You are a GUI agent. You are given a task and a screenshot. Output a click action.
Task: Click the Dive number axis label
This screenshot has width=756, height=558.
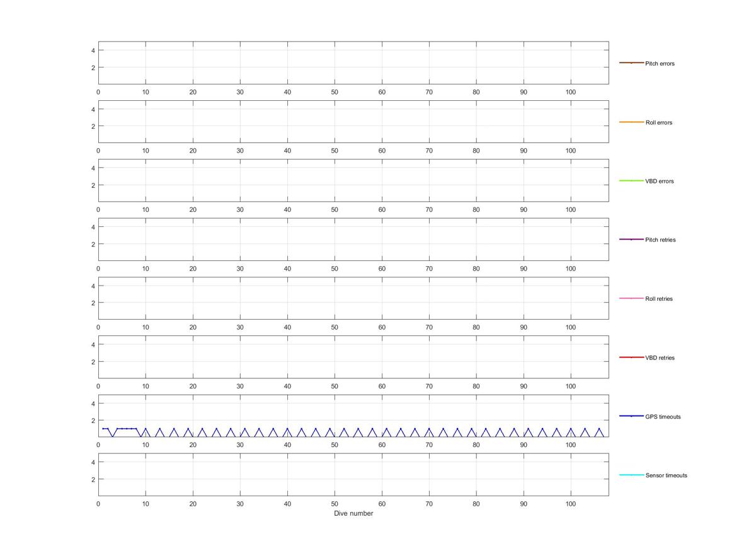(x=353, y=513)
